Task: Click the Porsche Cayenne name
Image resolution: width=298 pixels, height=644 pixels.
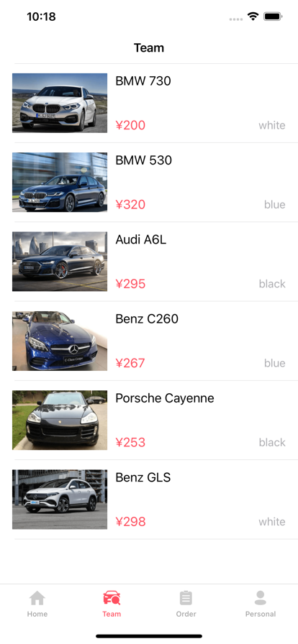Action: tap(165, 398)
